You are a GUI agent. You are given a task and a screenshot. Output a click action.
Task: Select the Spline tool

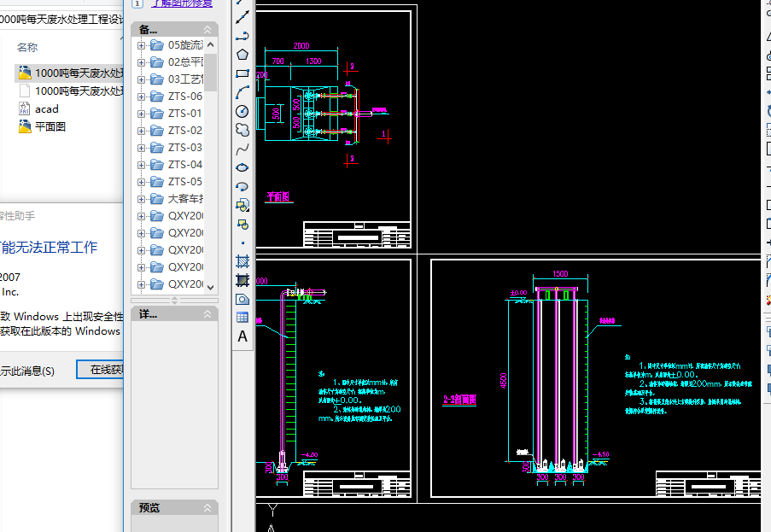[242, 149]
